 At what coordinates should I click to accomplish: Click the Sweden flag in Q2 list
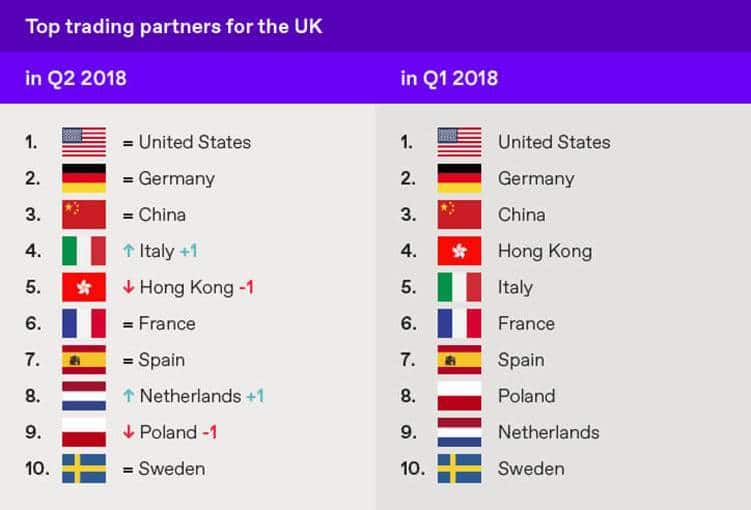click(84, 469)
